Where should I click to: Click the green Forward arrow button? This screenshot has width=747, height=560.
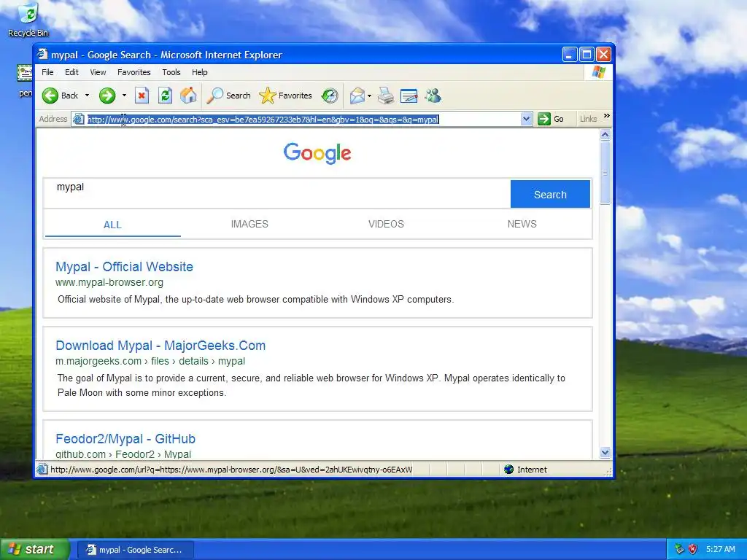[107, 96]
